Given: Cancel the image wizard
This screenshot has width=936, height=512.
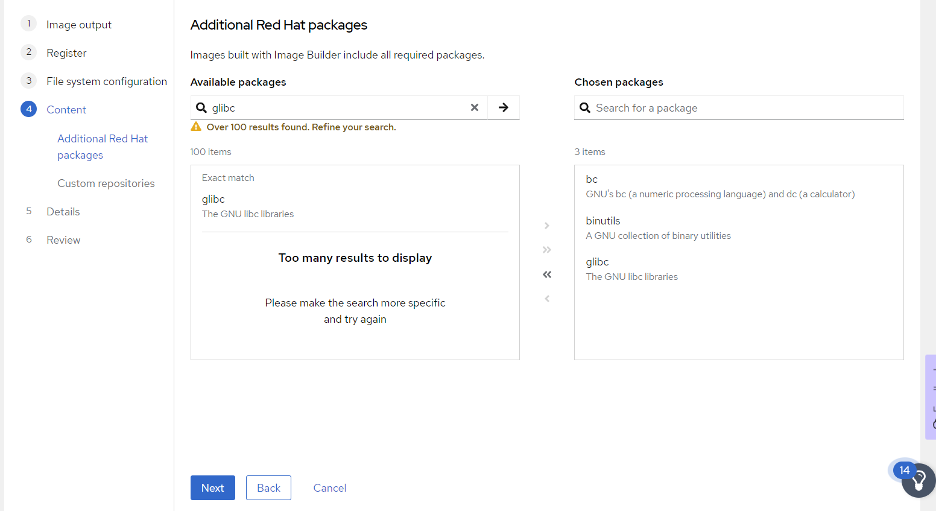Looking at the screenshot, I should click(330, 488).
